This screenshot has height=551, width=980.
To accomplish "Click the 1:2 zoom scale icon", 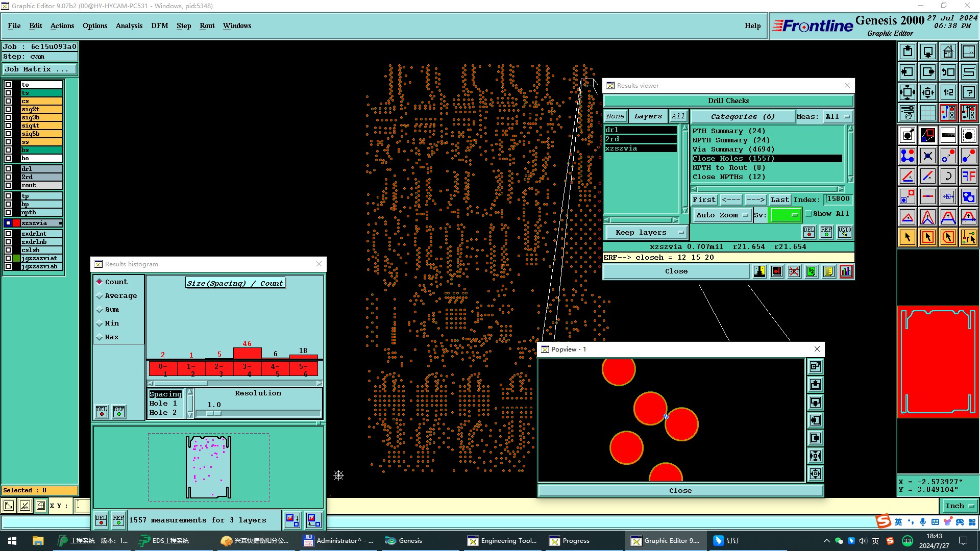I will coord(948,92).
